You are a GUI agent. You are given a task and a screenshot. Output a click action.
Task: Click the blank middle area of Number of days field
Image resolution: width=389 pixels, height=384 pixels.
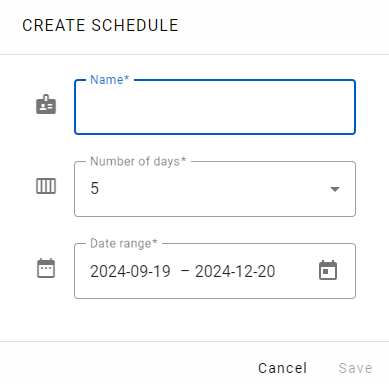[213, 189]
